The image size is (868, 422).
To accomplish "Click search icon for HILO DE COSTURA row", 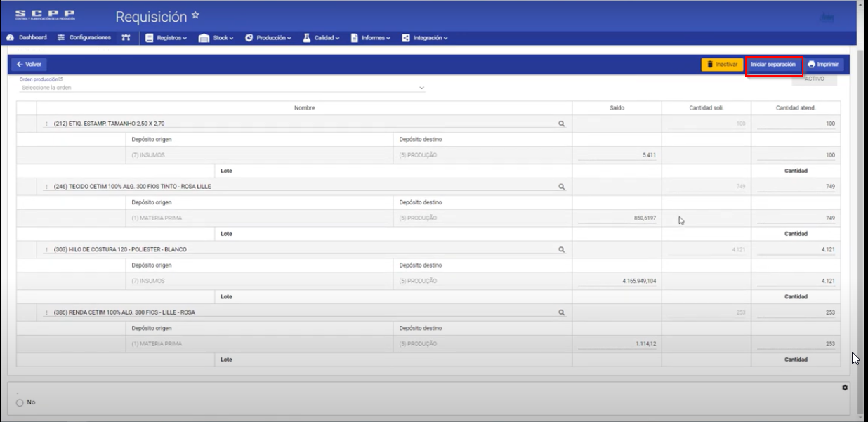I will (561, 249).
